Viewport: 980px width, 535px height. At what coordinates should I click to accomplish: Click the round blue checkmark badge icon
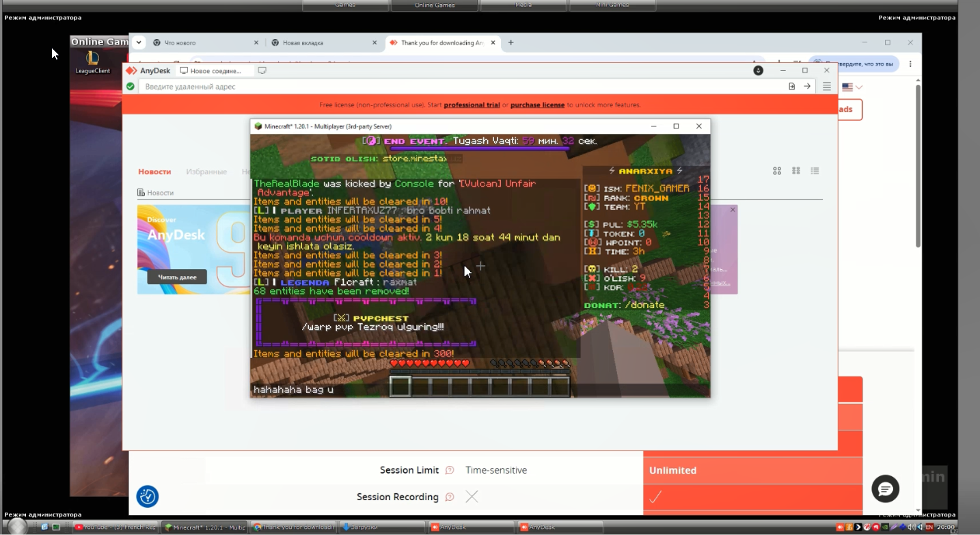(148, 496)
